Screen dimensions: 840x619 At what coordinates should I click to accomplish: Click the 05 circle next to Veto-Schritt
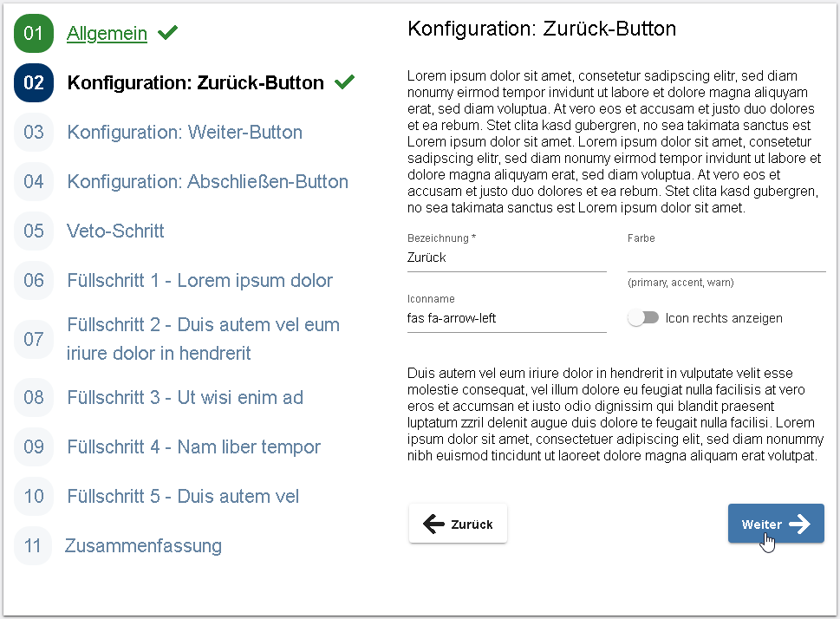(33, 231)
